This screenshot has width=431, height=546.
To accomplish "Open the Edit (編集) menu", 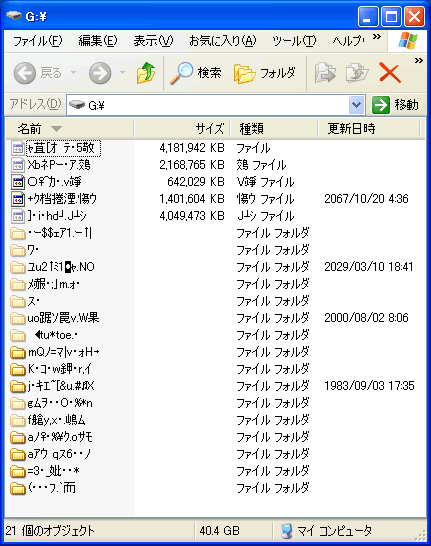I will [98, 41].
